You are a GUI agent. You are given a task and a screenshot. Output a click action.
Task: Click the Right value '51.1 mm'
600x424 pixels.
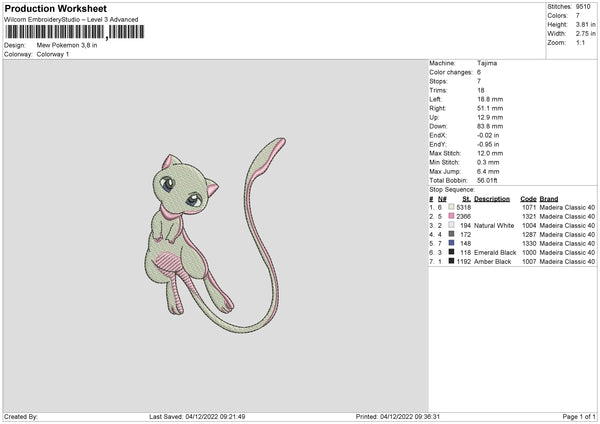point(490,108)
